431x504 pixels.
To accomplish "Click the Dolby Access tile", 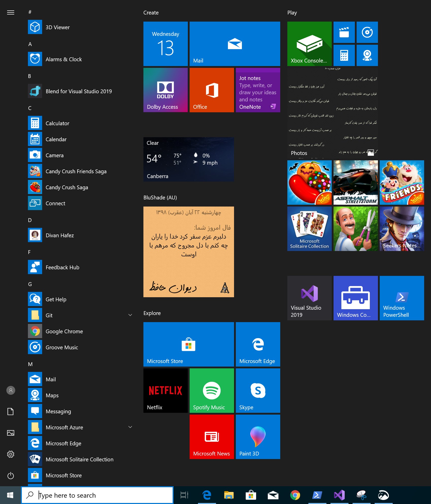I will pos(165,90).
